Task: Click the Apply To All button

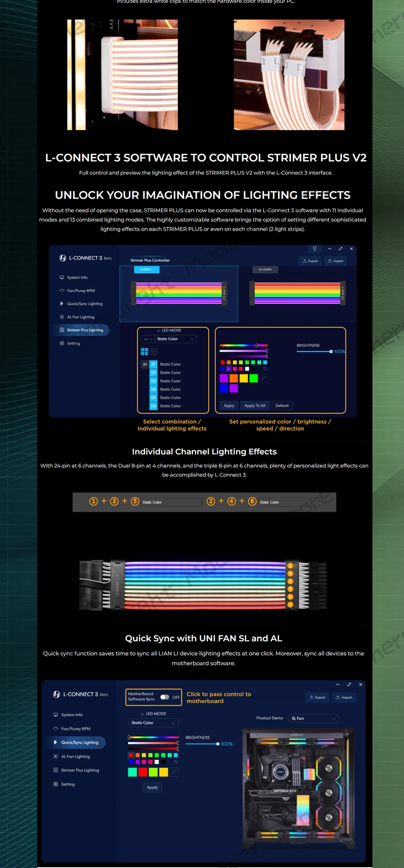Action: point(255,406)
